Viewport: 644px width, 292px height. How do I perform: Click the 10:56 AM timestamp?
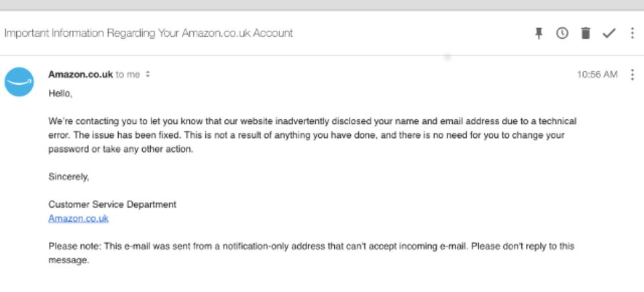(597, 74)
